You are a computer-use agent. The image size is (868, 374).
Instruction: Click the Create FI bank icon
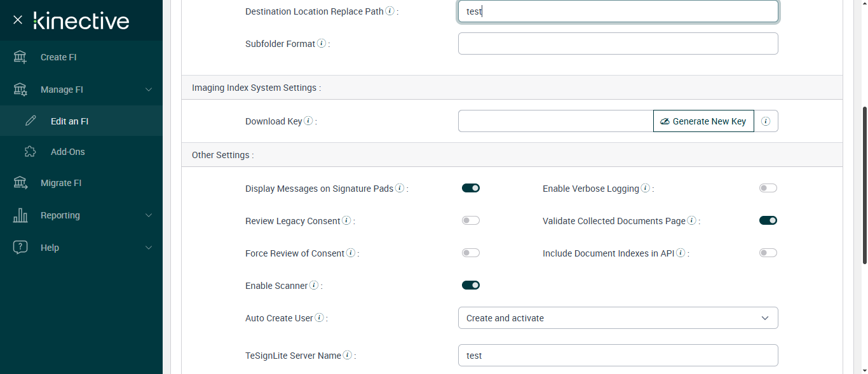pyautogui.click(x=20, y=57)
